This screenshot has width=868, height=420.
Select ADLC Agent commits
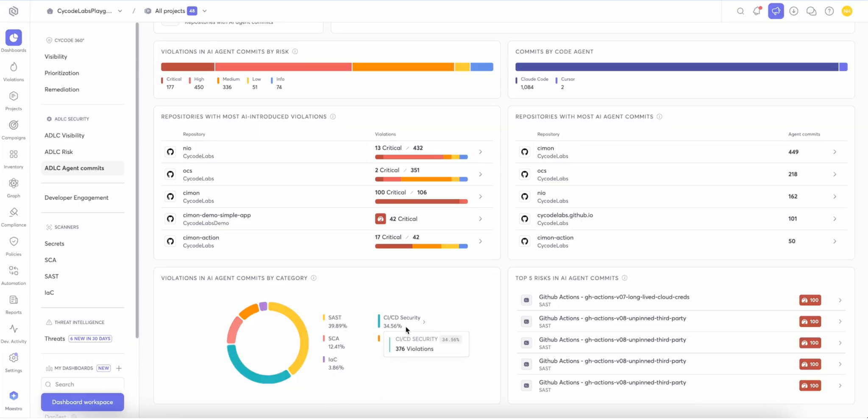(83, 168)
